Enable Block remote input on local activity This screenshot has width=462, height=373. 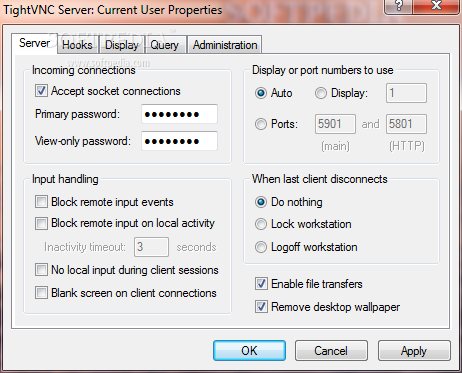[x=41, y=223]
